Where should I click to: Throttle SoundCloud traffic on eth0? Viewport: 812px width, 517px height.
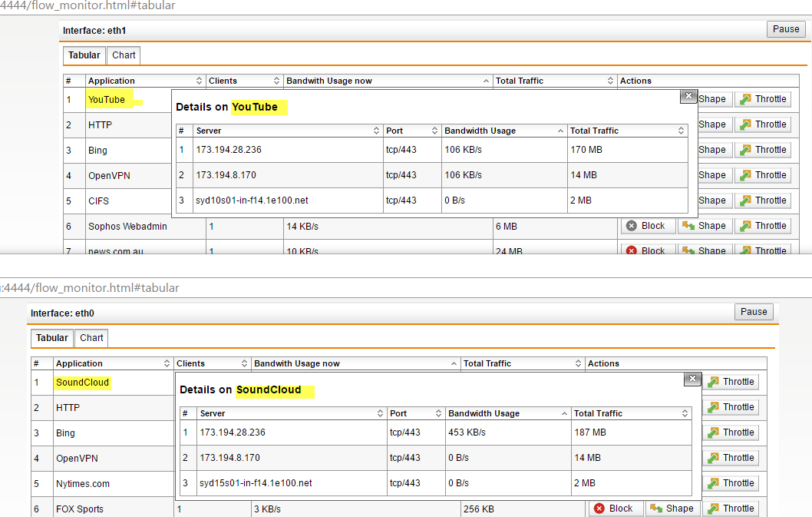(731, 382)
